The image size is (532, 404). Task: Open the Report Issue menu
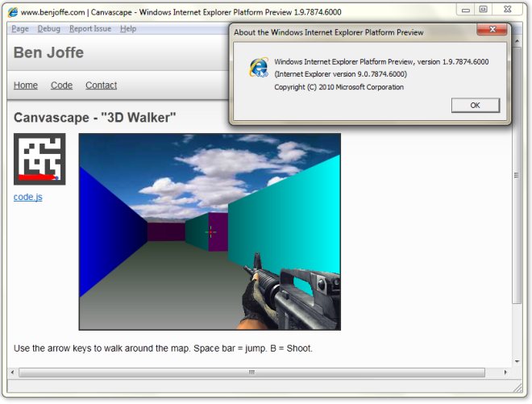90,29
